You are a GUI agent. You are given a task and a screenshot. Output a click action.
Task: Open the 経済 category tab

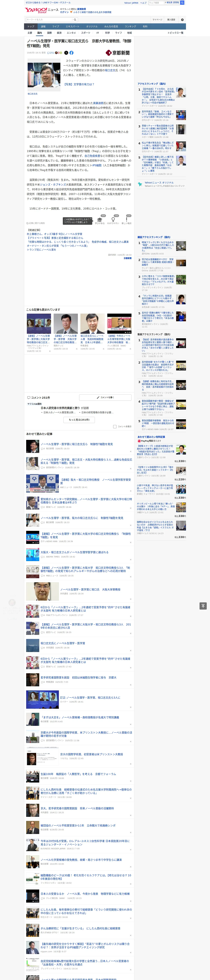click(x=59, y=33)
